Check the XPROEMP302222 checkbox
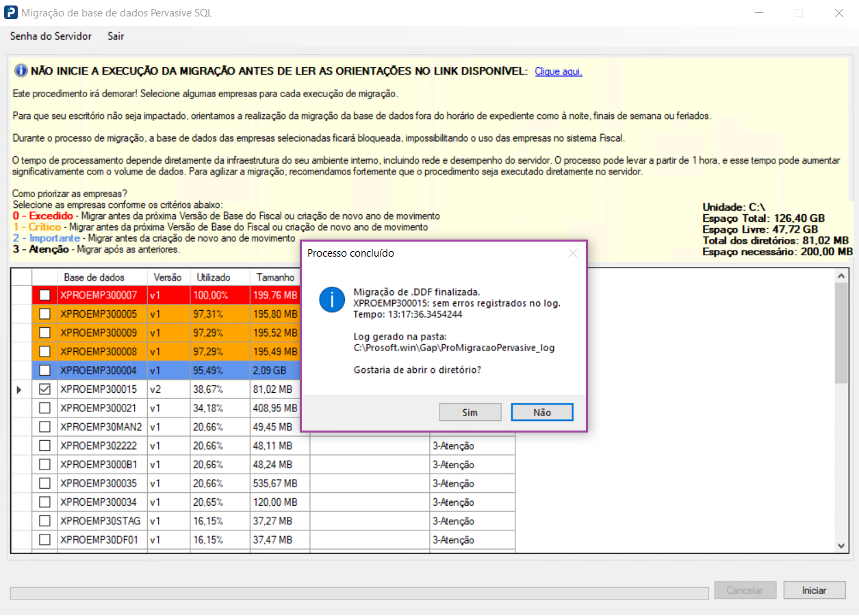Image resolution: width=859 pixels, height=616 pixels. 44,446
